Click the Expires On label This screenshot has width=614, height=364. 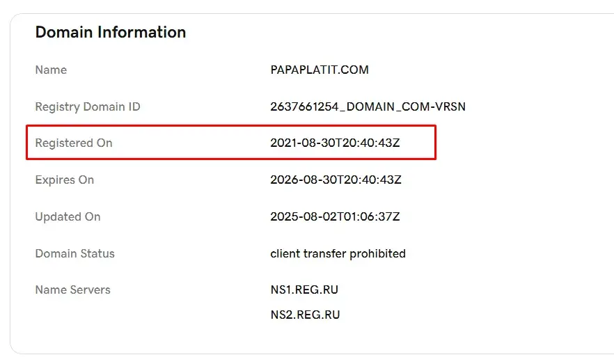[x=65, y=180]
